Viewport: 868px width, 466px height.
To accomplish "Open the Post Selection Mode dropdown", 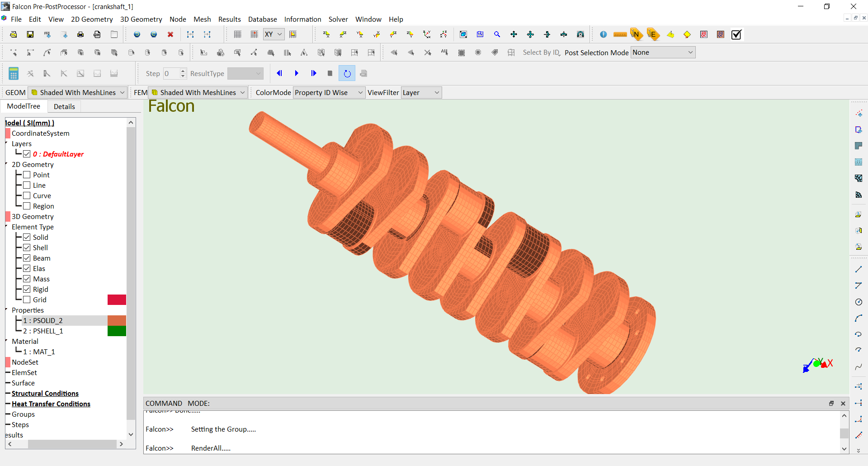I will [x=663, y=52].
